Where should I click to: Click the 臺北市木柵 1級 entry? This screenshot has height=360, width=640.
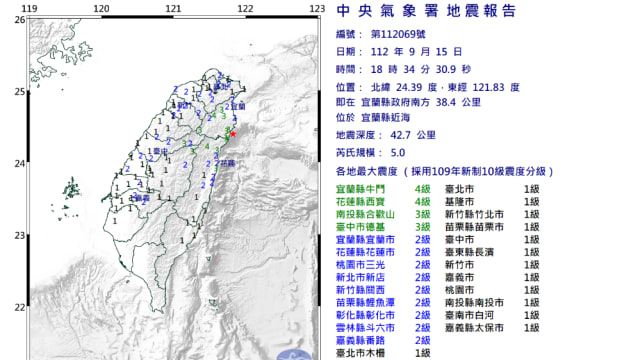tap(383, 353)
